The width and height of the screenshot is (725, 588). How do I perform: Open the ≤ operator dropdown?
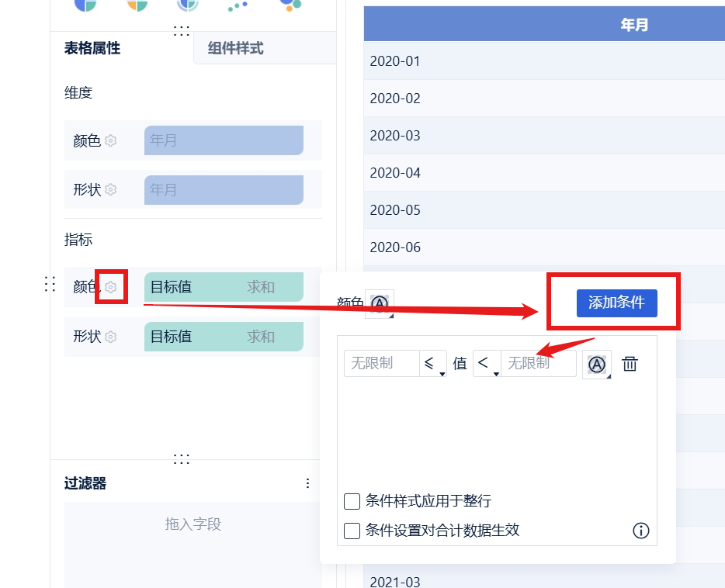pos(433,364)
